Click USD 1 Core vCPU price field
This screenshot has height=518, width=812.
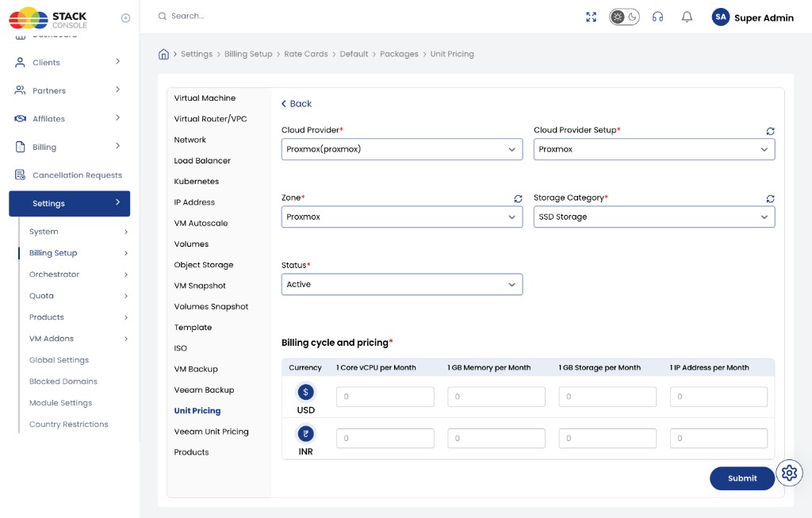[x=385, y=397]
